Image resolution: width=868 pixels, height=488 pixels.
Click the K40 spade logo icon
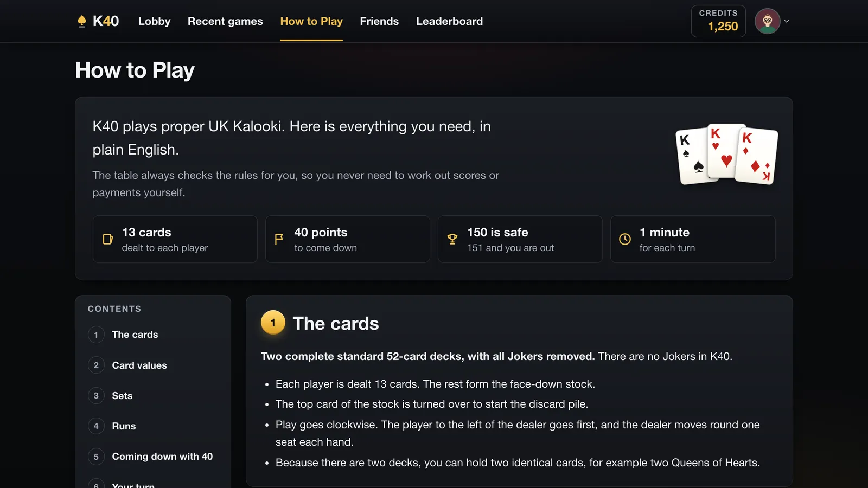coord(82,21)
